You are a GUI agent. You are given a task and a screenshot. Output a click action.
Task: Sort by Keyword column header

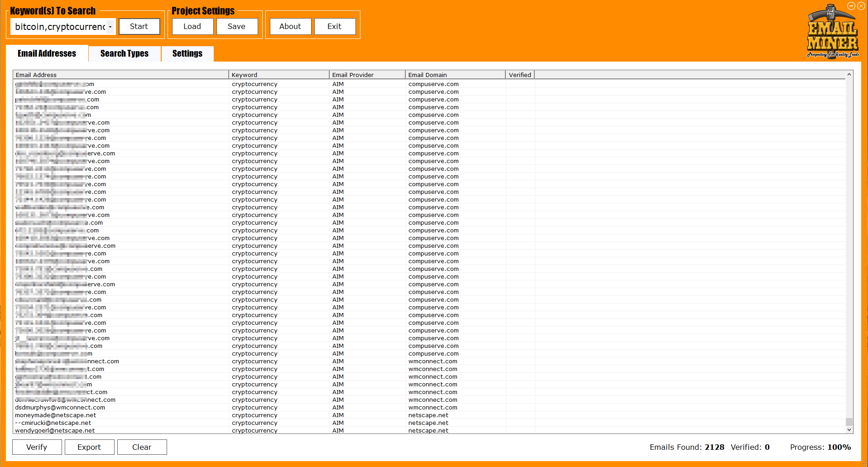coord(279,75)
